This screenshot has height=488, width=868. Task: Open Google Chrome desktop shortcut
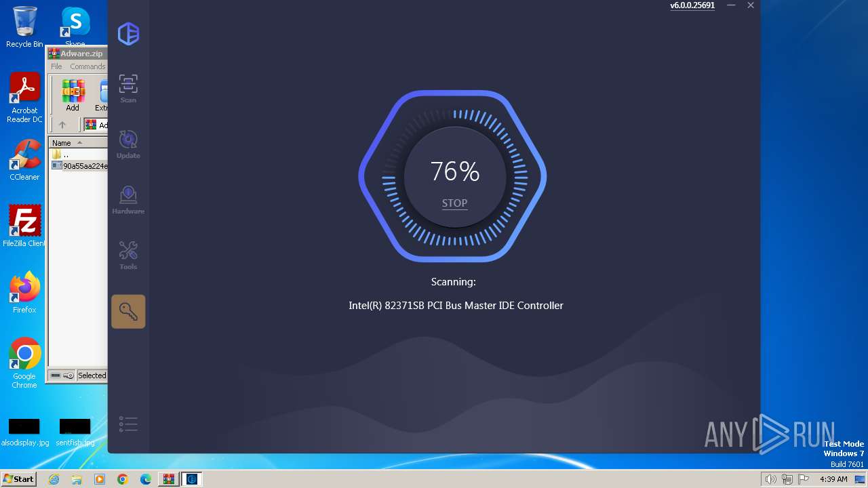click(x=24, y=363)
